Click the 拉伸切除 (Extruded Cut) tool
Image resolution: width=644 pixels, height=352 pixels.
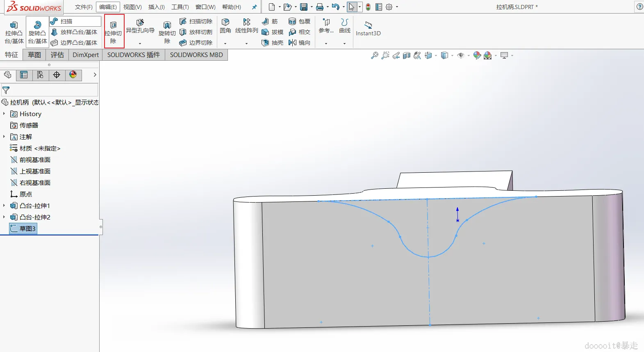point(114,31)
